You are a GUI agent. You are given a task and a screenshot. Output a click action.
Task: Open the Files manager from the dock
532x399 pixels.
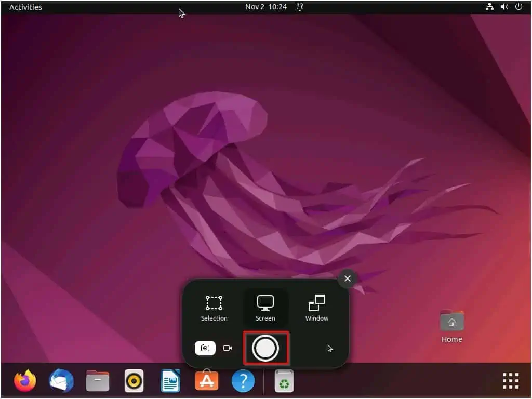(x=97, y=380)
